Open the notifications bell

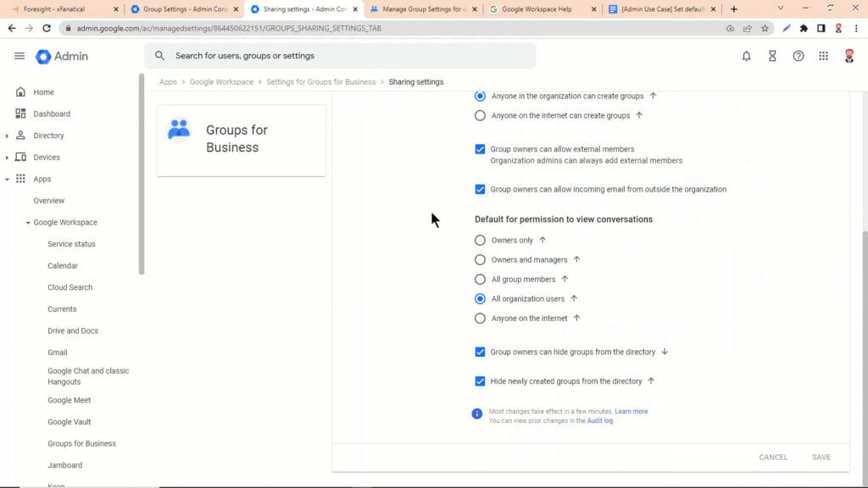pyautogui.click(x=746, y=56)
